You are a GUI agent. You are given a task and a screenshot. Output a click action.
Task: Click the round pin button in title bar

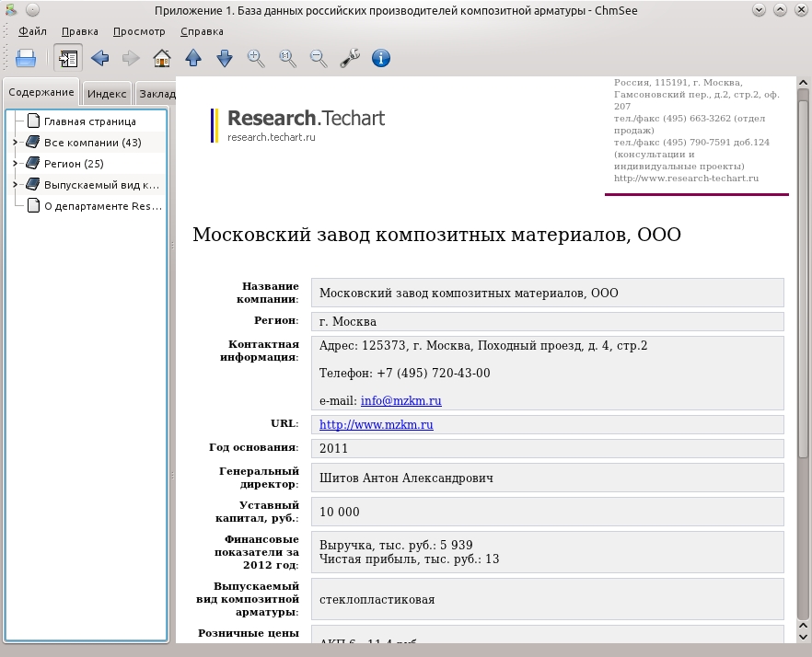click(x=32, y=10)
